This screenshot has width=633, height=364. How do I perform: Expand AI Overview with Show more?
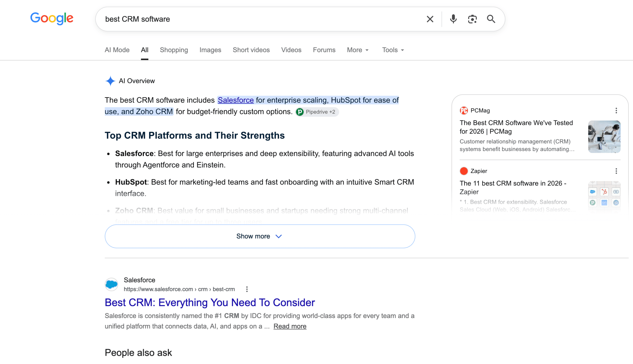(x=260, y=236)
